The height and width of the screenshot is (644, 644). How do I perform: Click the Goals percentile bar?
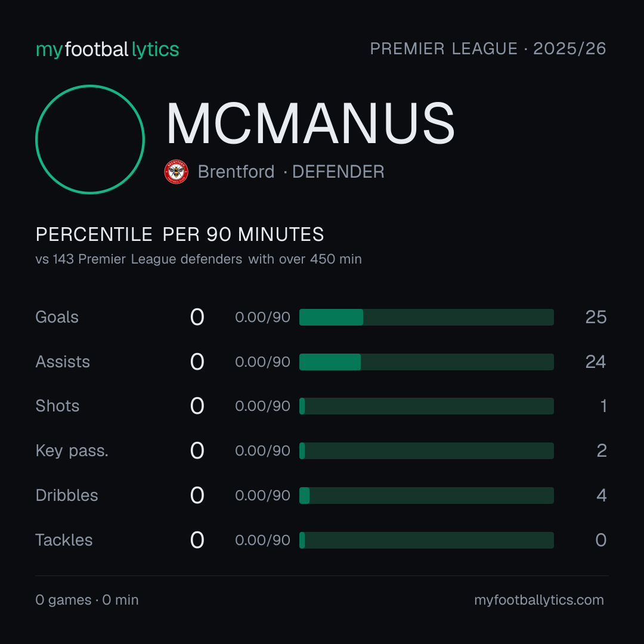[x=426, y=317]
